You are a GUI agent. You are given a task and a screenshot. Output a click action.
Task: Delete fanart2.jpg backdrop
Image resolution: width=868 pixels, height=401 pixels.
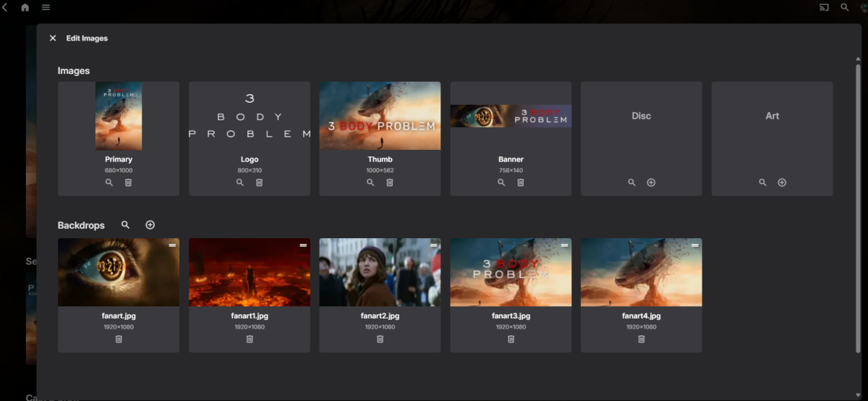380,339
